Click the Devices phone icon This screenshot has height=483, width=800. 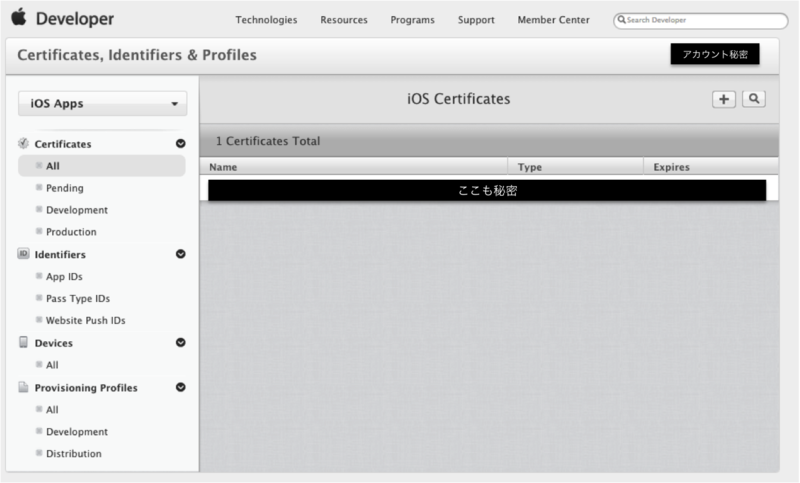pyautogui.click(x=23, y=342)
